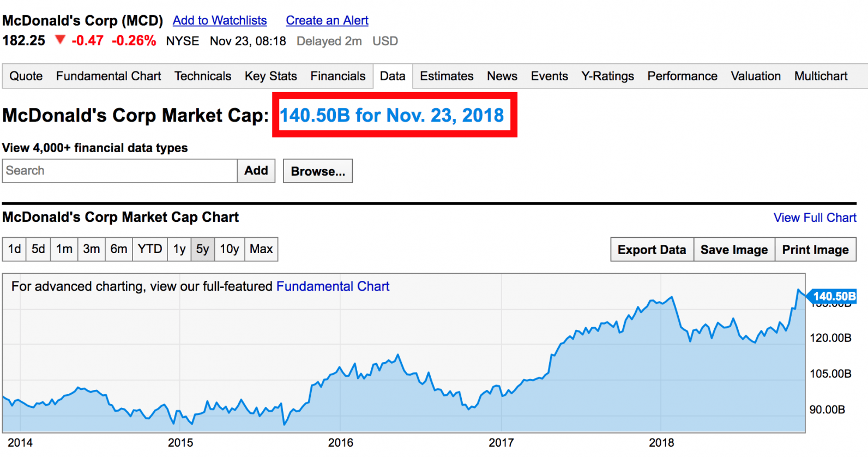Open the Create an Alert link
Screen dimensions: 868x457
pyautogui.click(x=327, y=20)
